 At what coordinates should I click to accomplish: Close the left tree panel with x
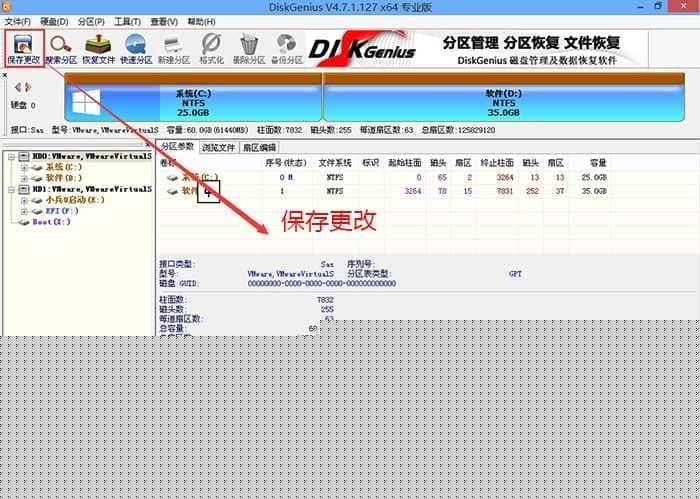click(148, 144)
